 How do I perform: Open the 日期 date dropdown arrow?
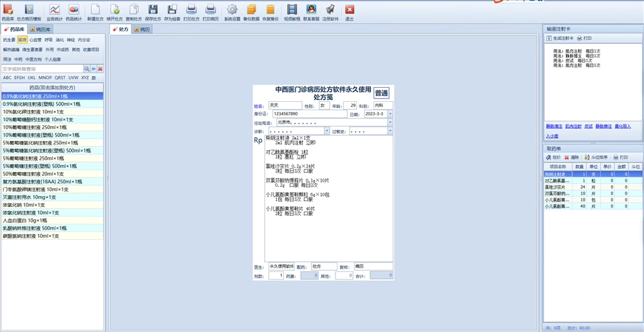pos(390,113)
